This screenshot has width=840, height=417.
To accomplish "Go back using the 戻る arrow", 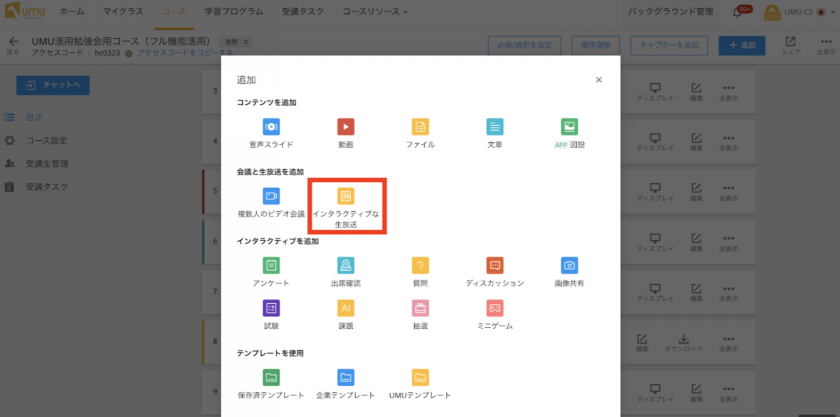I will [x=13, y=45].
